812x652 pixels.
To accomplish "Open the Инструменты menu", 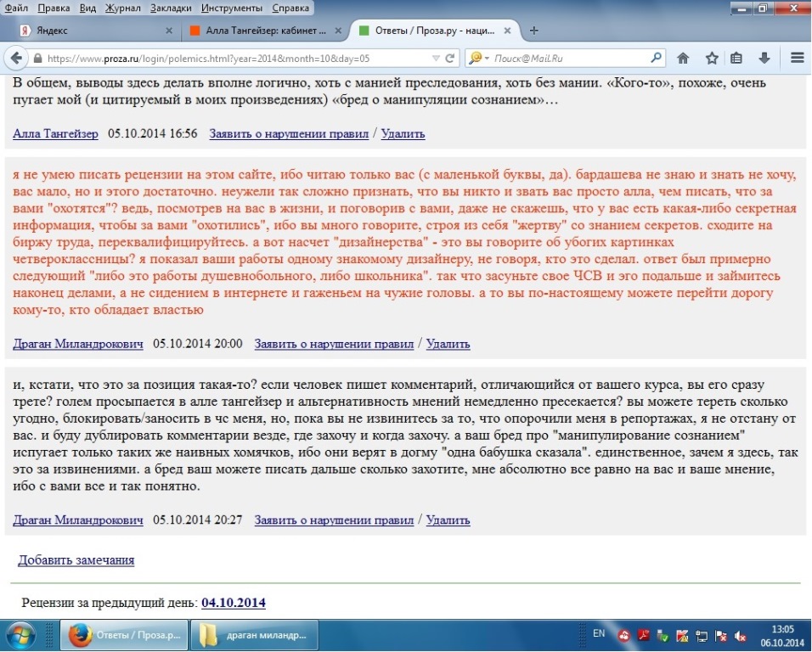I will [232, 8].
